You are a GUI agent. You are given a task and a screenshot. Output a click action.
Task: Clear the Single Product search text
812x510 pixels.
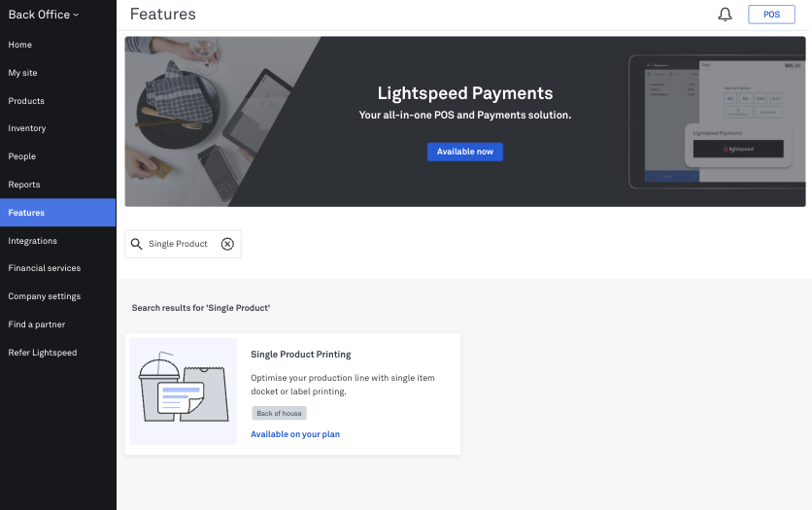tap(227, 244)
